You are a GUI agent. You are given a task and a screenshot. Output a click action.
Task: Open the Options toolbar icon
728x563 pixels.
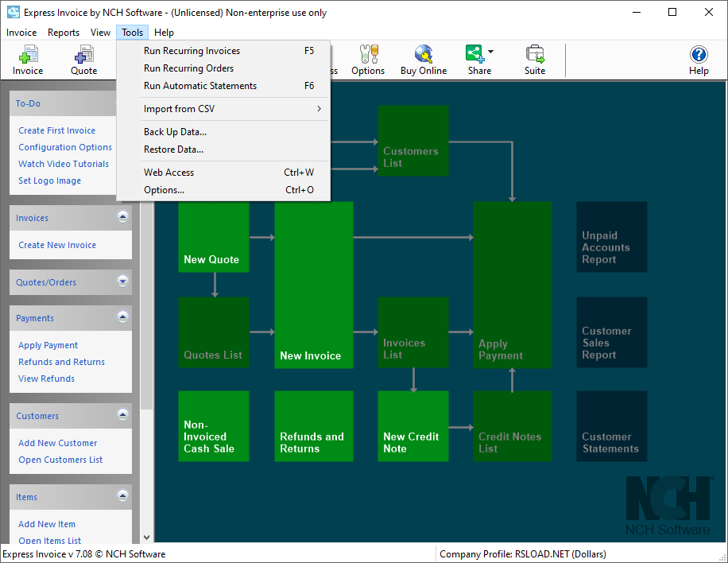[x=368, y=55]
